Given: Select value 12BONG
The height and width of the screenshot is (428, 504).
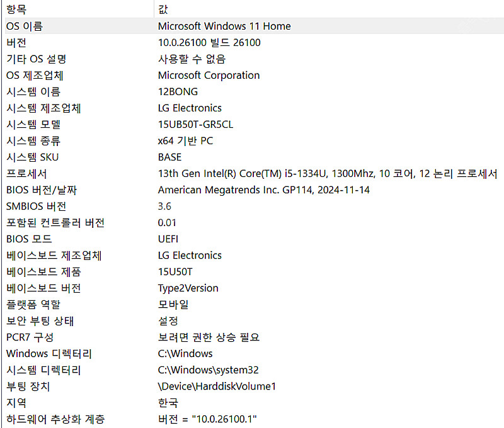Looking at the screenshot, I should [178, 91].
